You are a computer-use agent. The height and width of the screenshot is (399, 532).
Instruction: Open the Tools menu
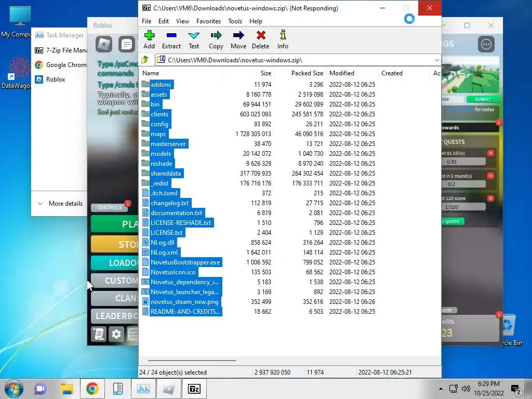[235, 21]
